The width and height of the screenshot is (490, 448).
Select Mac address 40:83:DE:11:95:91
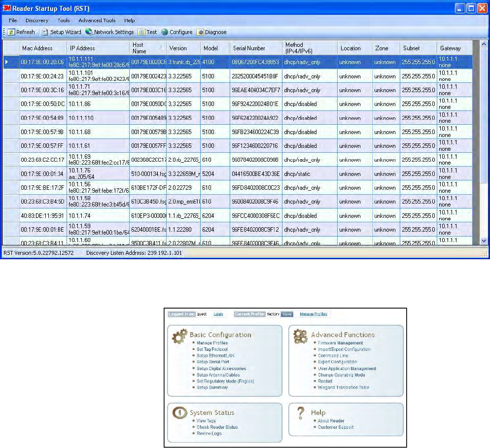43,216
